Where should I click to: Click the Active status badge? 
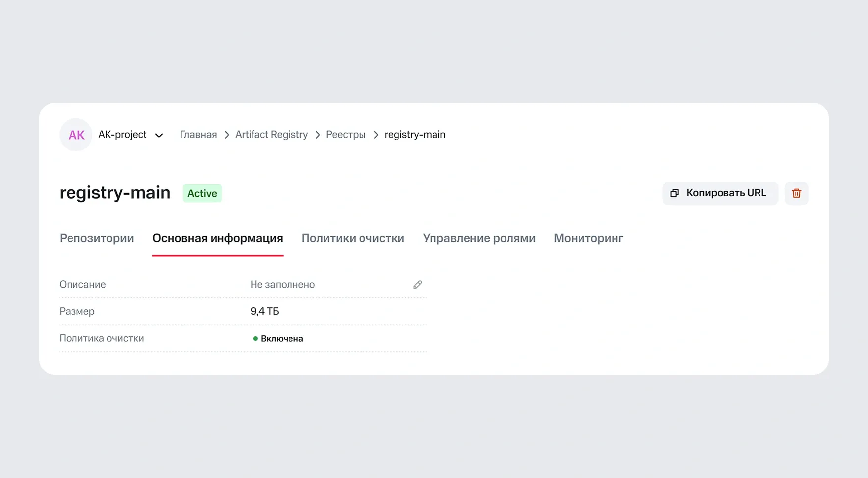(x=202, y=193)
